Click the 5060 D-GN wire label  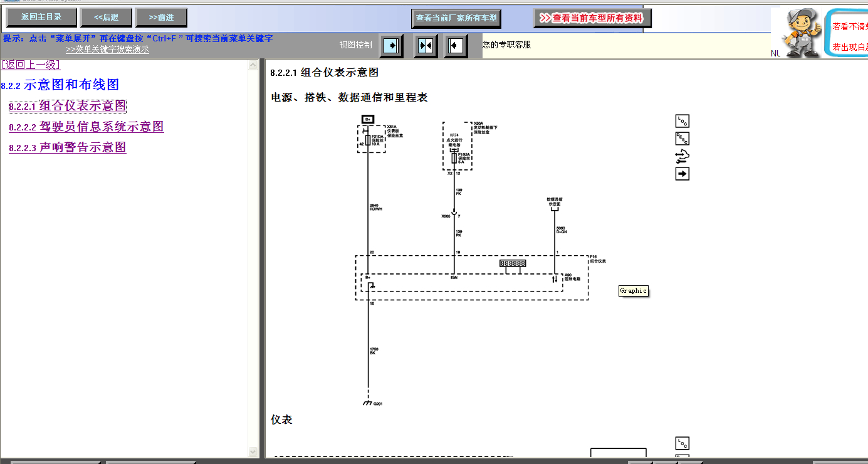point(562,229)
